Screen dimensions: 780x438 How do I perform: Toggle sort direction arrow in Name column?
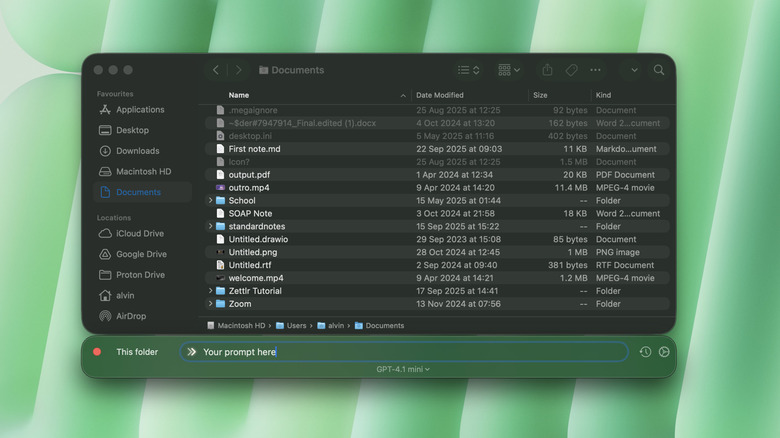click(x=403, y=96)
